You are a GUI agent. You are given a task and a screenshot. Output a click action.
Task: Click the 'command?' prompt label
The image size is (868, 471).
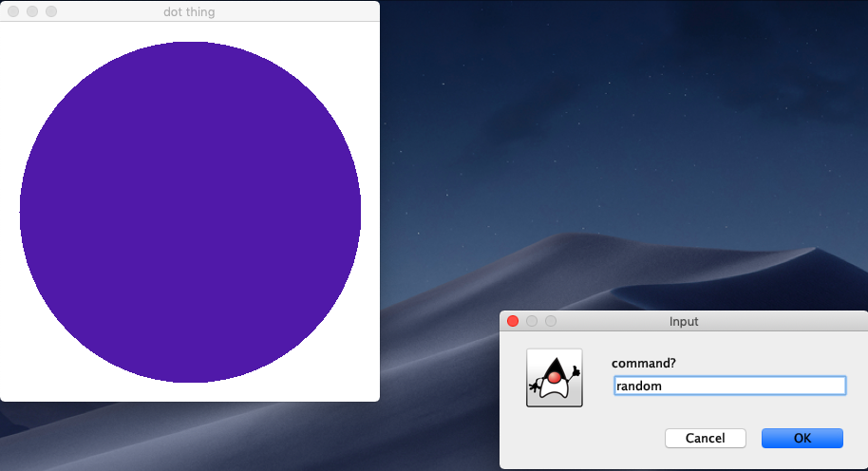click(643, 363)
